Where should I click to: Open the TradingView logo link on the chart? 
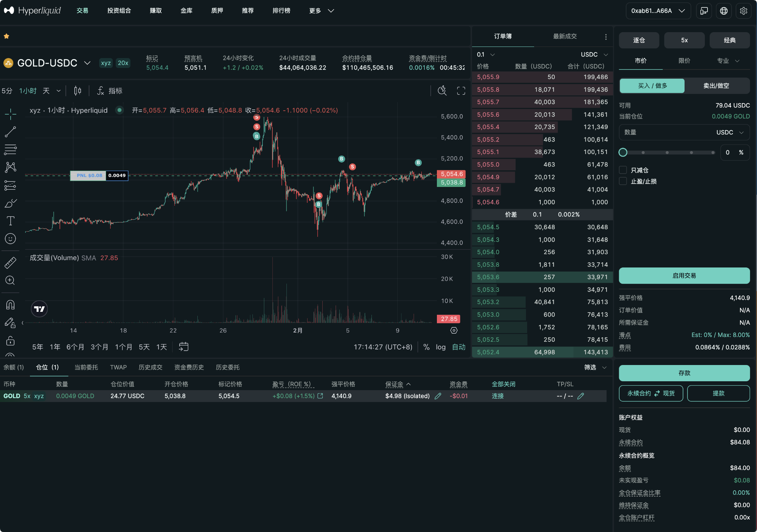pos(39,308)
